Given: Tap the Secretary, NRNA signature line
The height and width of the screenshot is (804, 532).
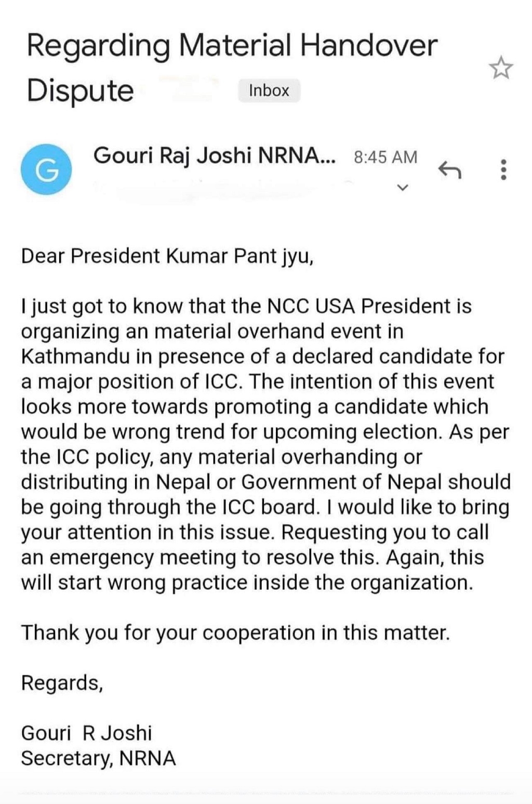Looking at the screenshot, I should pos(98,758).
